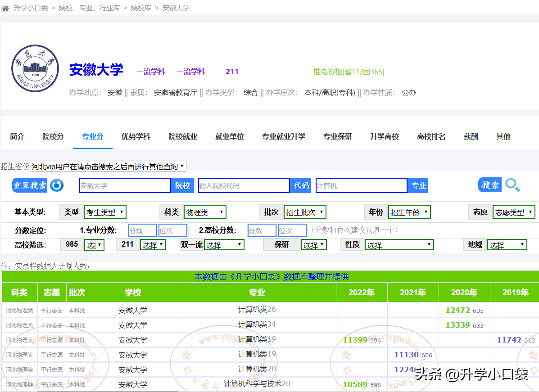Viewport: 539px width, 392px height.
Task: Expand 招生年份 dropdown
Action: 409,212
